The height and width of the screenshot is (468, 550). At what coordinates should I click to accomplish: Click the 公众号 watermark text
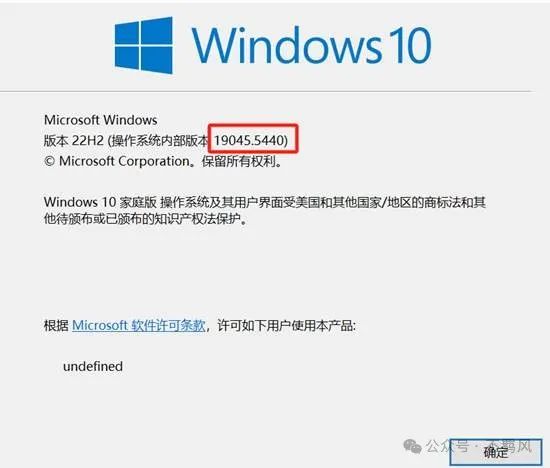coord(447,446)
